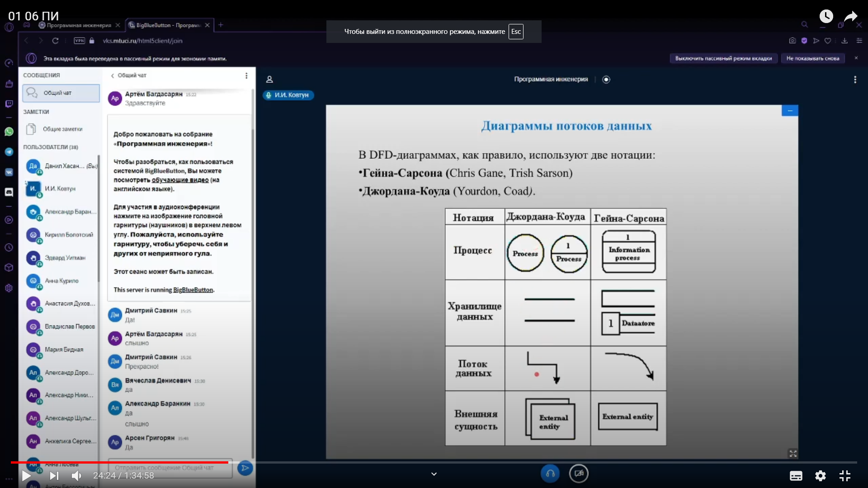
Task: Minimize the presentation with the blue button
Action: [790, 111]
